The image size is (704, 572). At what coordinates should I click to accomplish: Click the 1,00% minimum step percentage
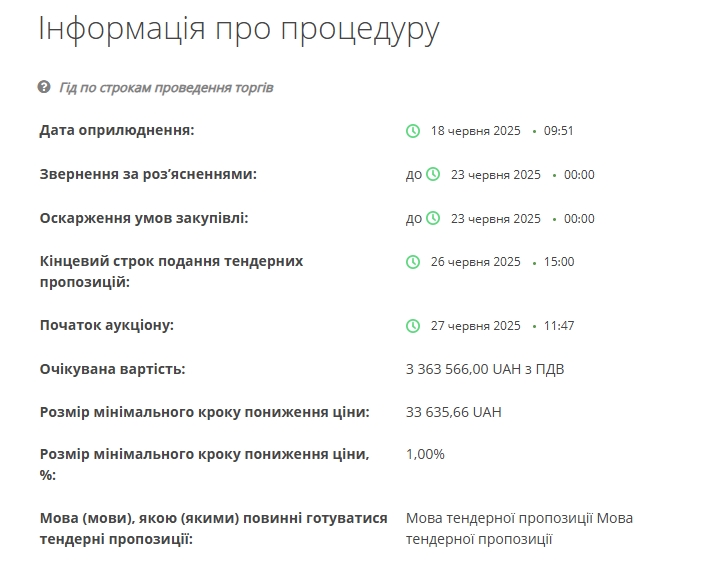[x=425, y=454]
